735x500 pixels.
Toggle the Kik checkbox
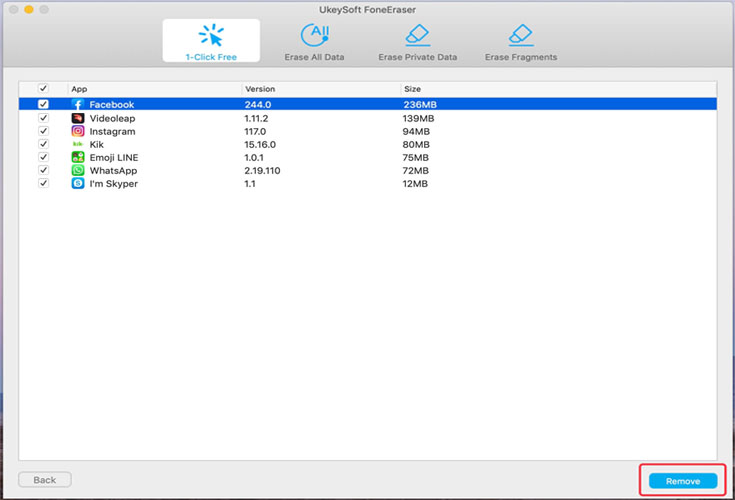click(43, 144)
